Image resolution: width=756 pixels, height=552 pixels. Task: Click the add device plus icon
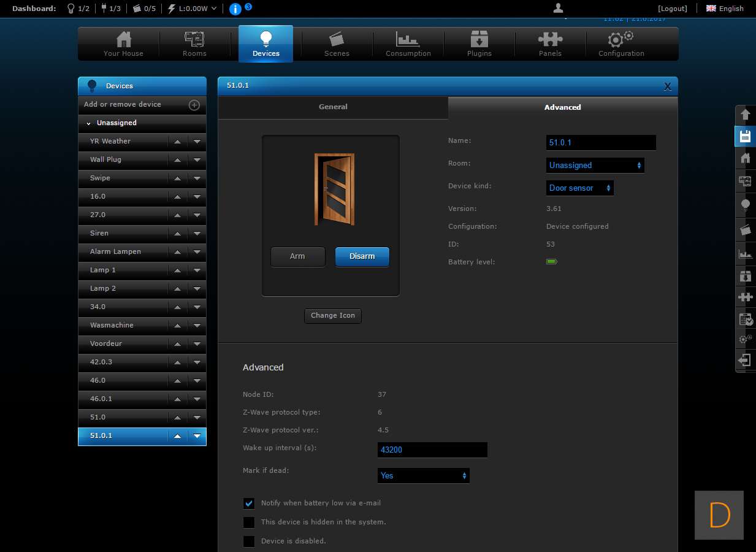[x=194, y=105]
